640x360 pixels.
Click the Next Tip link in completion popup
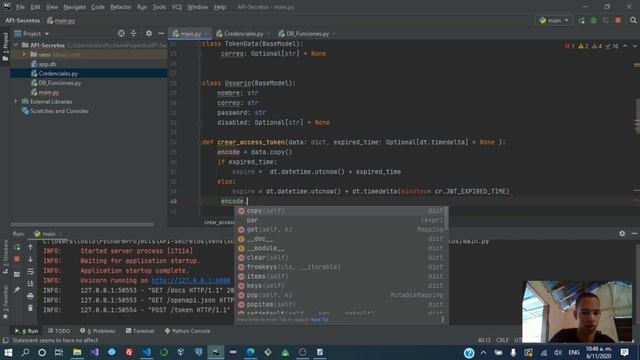[320, 320]
